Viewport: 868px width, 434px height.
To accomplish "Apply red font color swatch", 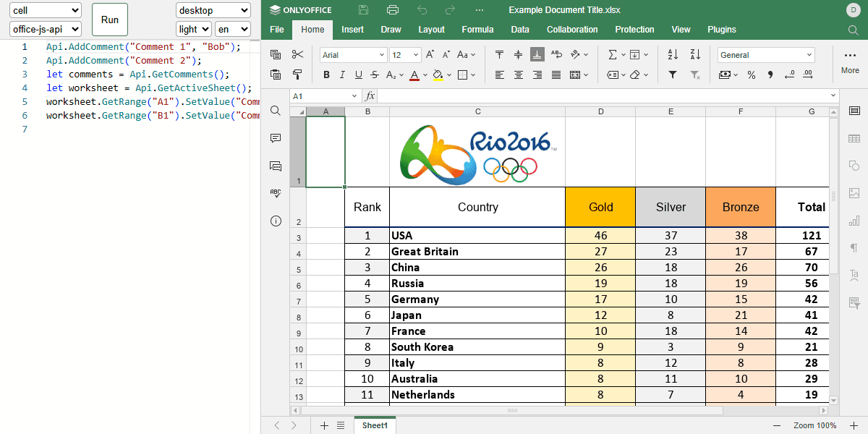I will (x=414, y=75).
